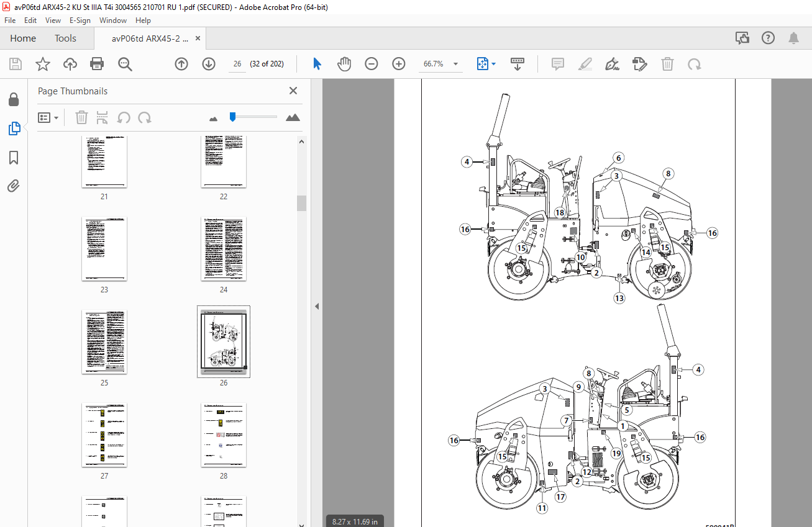Open the Window menu
Viewport: 812px width, 527px height.
113,20
